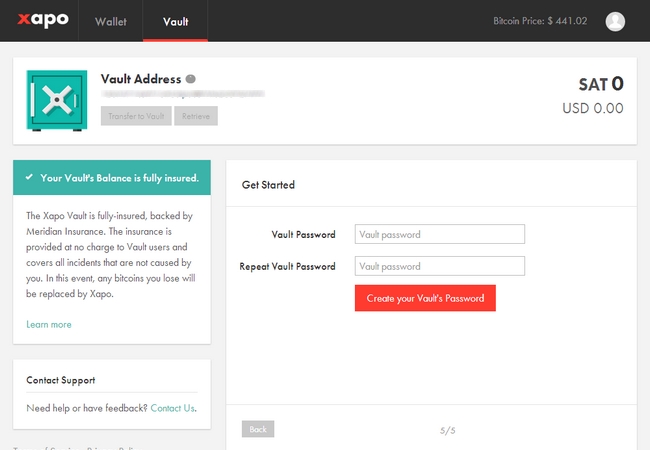Click the Bitcoin Price: $ 441.02 text
Viewport: 650px width, 450px height.
click(x=540, y=21)
